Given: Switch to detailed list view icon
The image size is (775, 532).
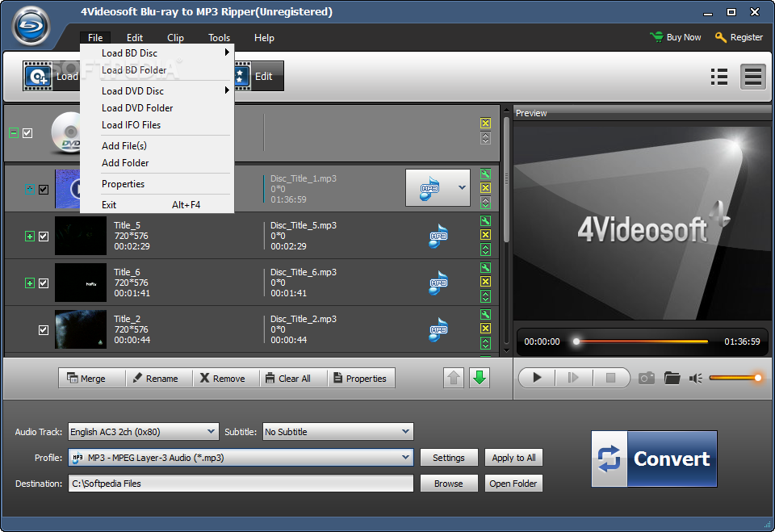Looking at the screenshot, I should pyautogui.click(x=752, y=77).
